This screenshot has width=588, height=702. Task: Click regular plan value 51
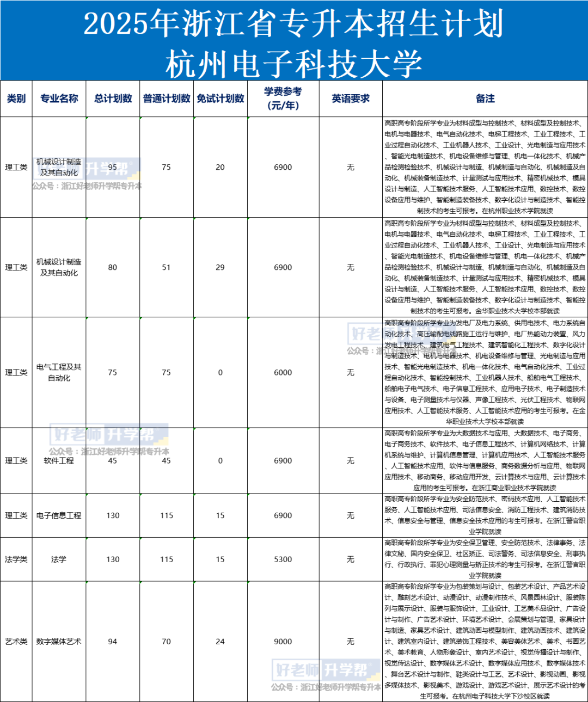pos(167,267)
